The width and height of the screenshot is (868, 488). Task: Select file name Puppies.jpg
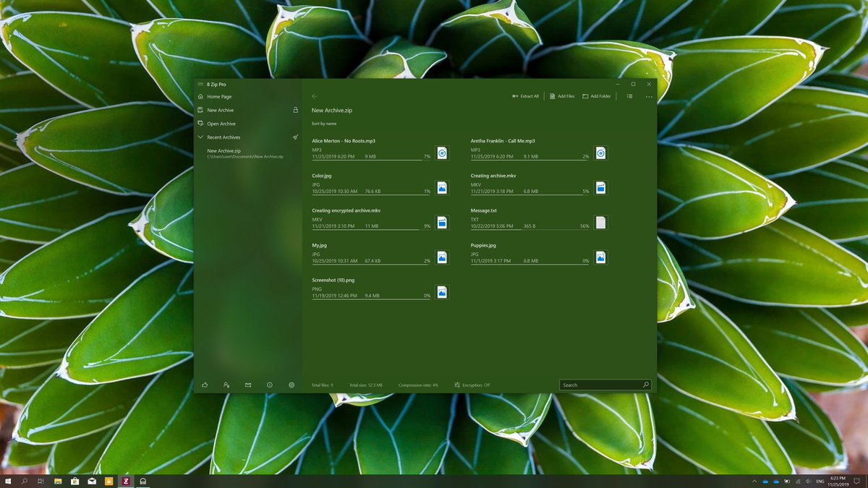[483, 245]
